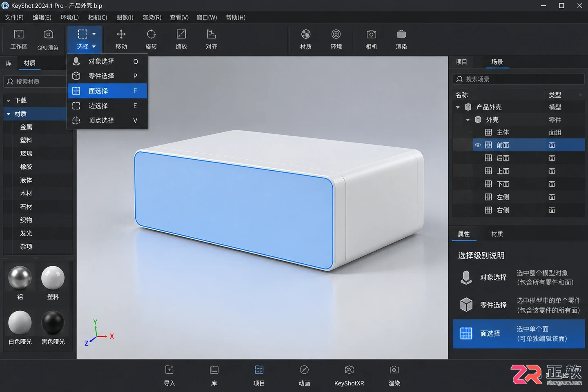Select the 移动 move tool
The height and width of the screenshot is (392, 588).
[x=121, y=40]
